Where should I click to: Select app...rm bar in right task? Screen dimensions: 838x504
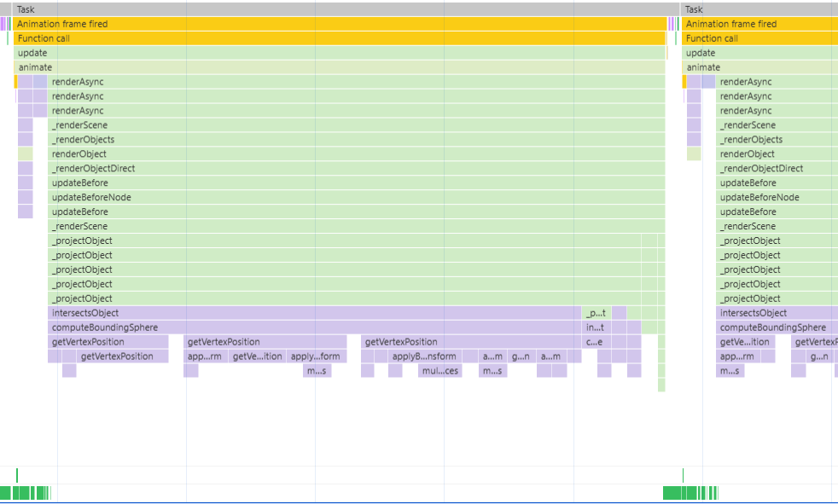738,356
